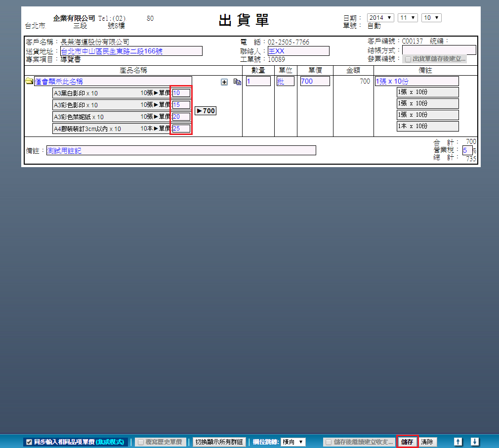Screen dimensions: 499x448
Task: Click 切換顯示所有群組 button
Action: [219, 442]
